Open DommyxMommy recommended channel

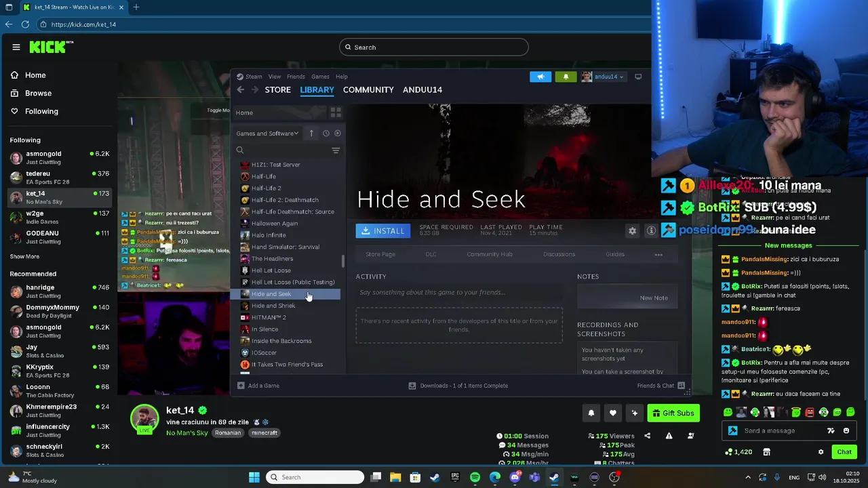coord(59,311)
